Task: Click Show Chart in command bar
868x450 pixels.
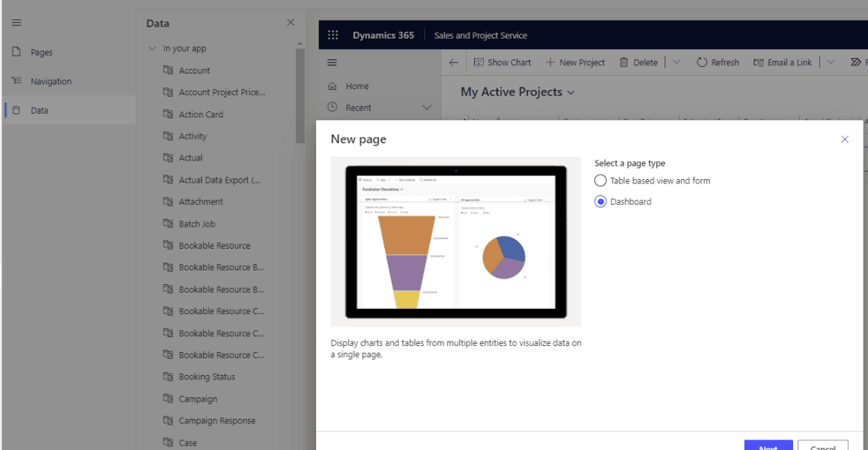Action: click(502, 62)
